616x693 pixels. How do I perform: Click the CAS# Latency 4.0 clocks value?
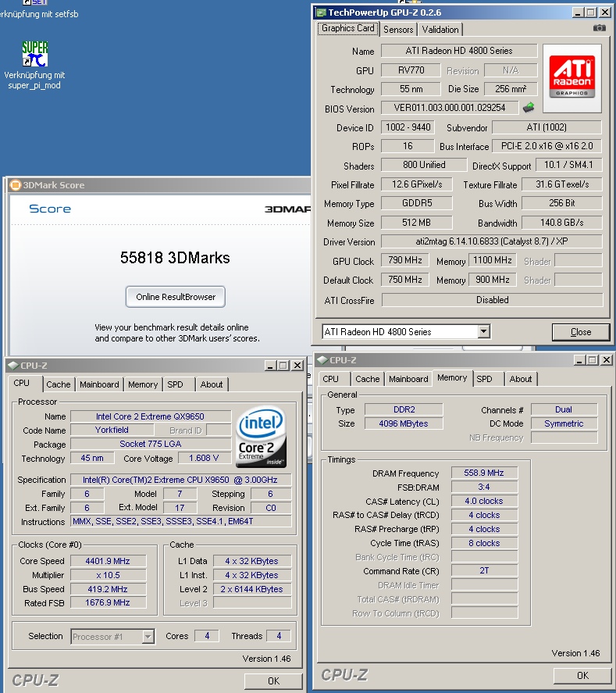coord(484,501)
